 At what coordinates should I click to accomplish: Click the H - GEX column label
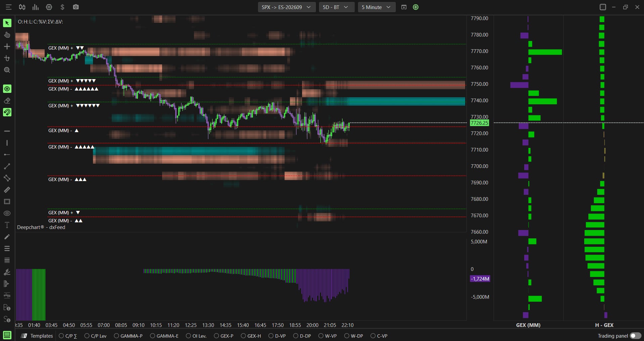click(x=604, y=325)
